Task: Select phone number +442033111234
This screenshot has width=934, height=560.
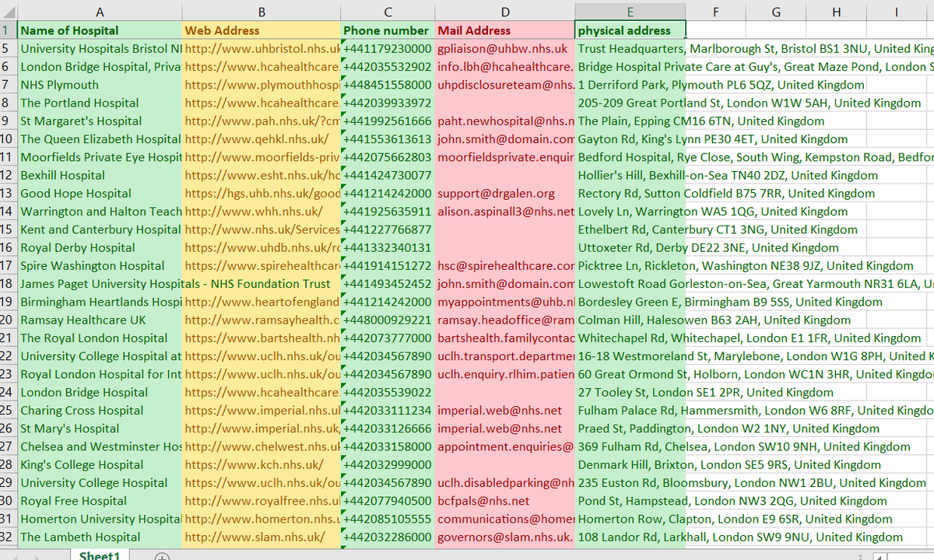Action: [388, 410]
